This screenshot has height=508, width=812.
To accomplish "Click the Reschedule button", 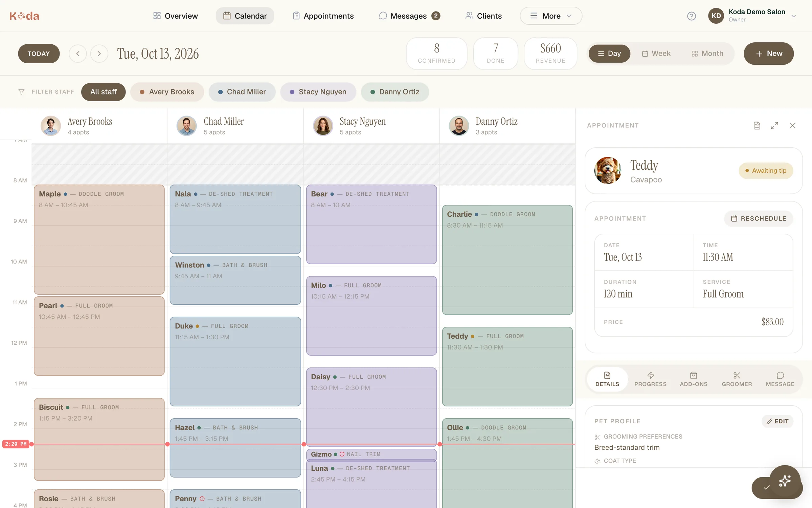I will pos(759,218).
